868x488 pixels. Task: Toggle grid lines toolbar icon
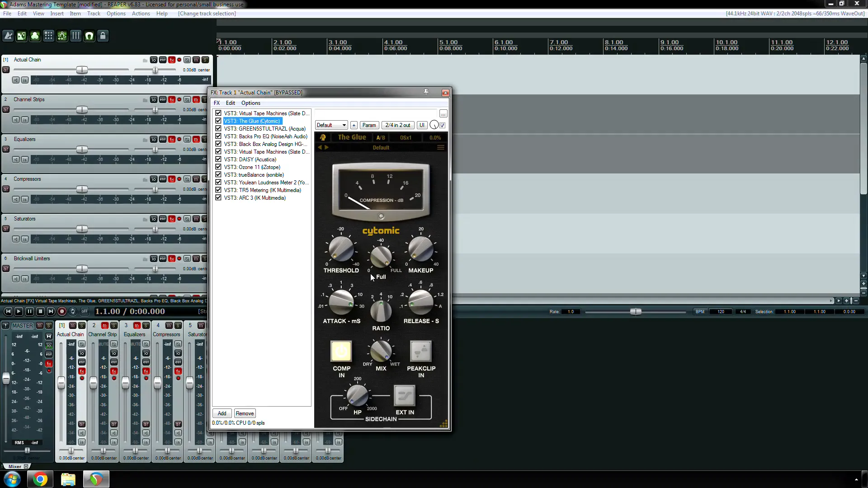[x=76, y=36]
